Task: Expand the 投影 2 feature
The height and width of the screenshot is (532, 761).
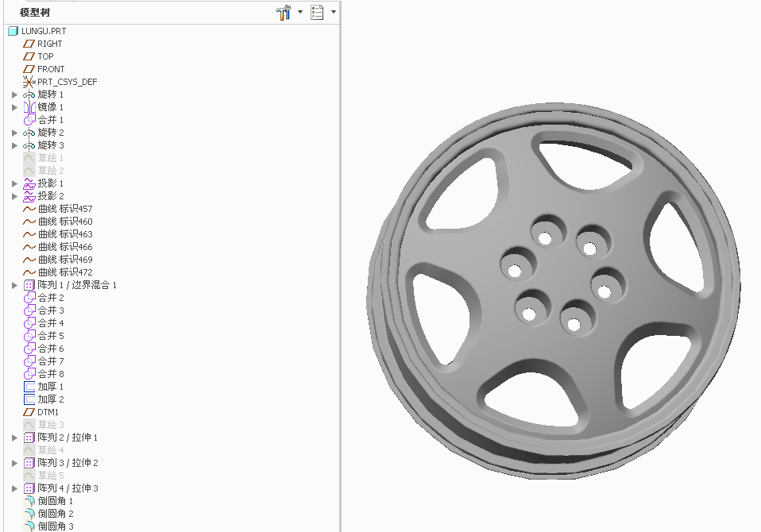Action: (x=14, y=196)
